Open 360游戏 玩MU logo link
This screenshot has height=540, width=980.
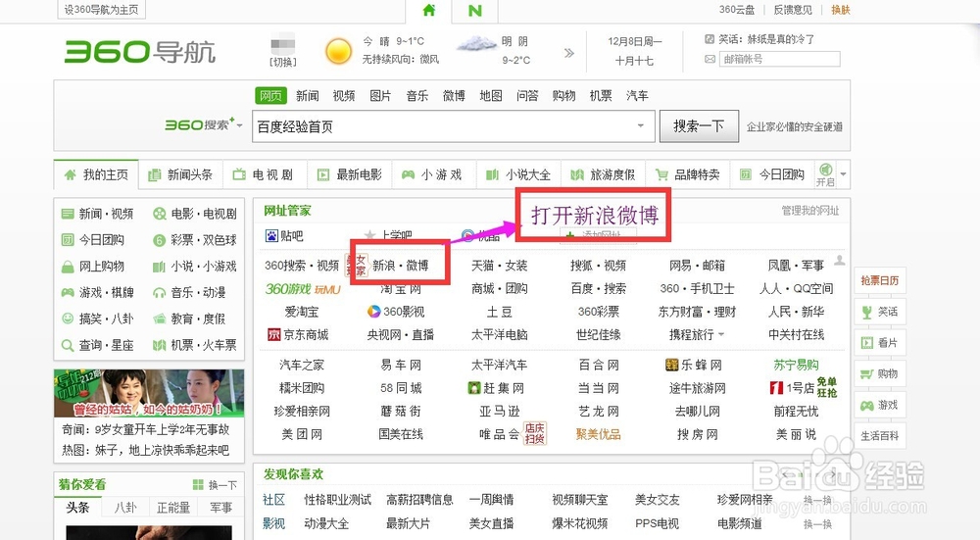point(303,289)
